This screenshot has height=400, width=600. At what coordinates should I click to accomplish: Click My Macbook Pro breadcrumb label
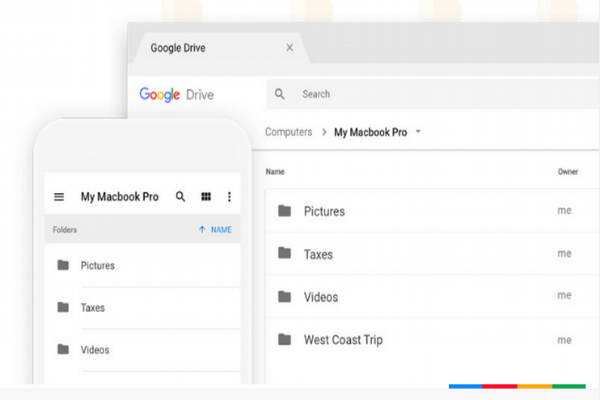click(x=370, y=132)
